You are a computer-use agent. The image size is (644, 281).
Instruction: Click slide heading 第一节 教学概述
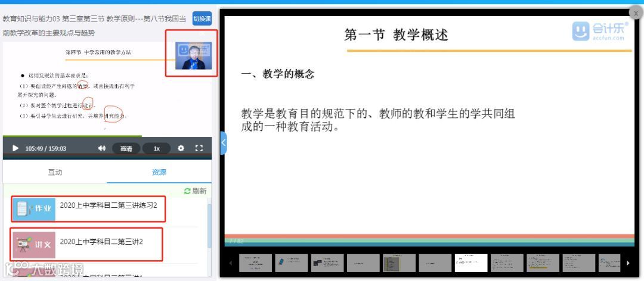coord(396,35)
